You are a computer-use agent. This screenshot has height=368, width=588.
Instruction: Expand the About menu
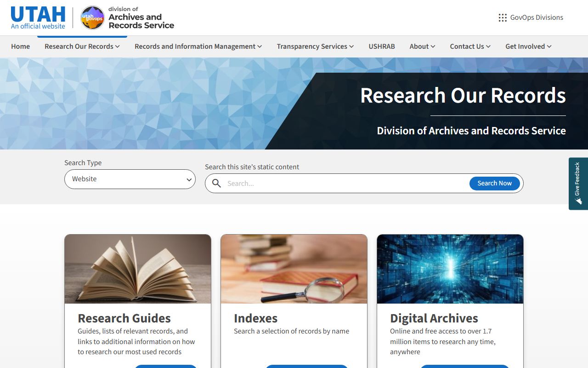422,46
